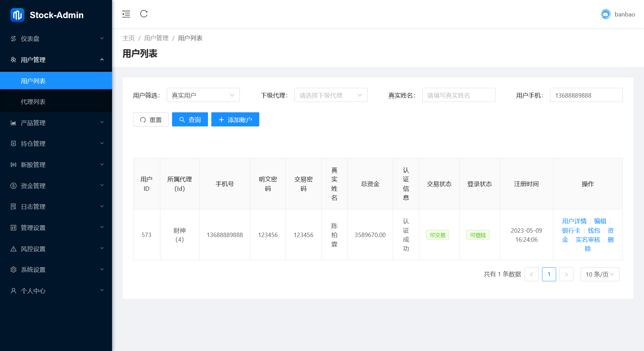
Task: Click the 主页 breadcrumb link
Action: coord(128,38)
